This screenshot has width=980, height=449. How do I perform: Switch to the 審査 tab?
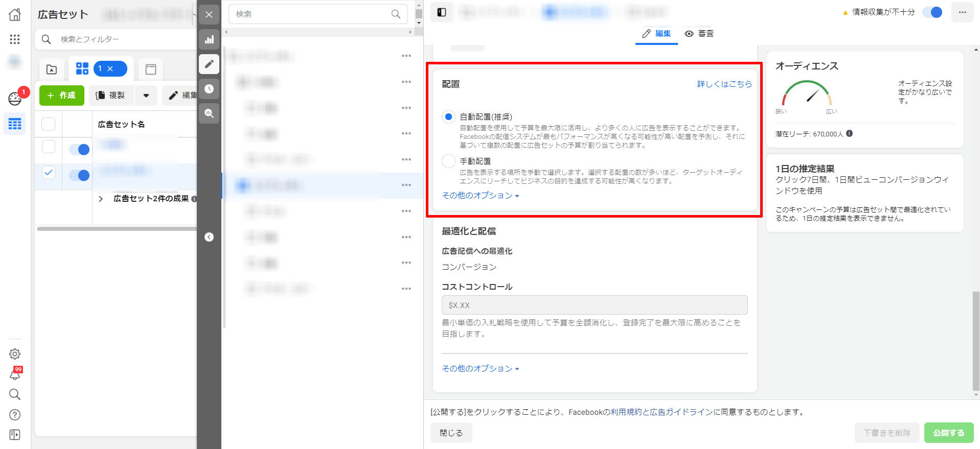click(699, 33)
